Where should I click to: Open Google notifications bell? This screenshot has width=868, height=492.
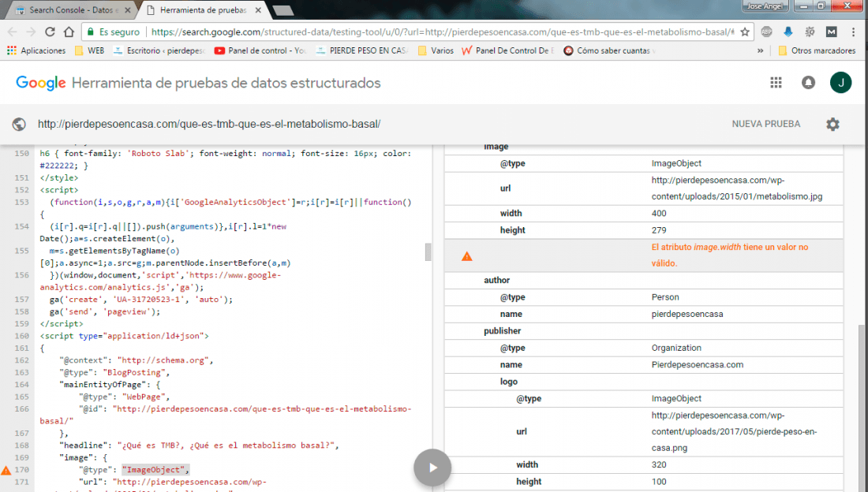click(x=808, y=83)
